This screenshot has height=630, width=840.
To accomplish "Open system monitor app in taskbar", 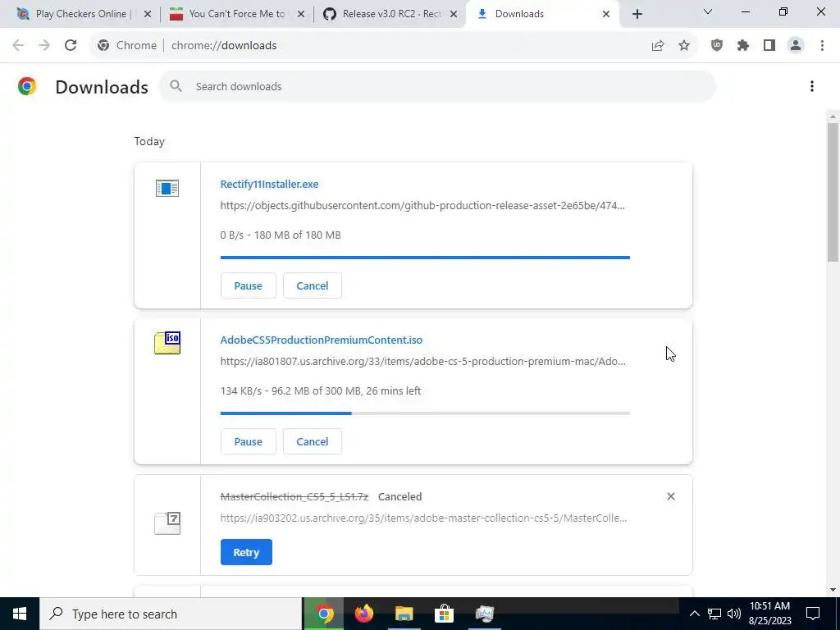I will (484, 614).
